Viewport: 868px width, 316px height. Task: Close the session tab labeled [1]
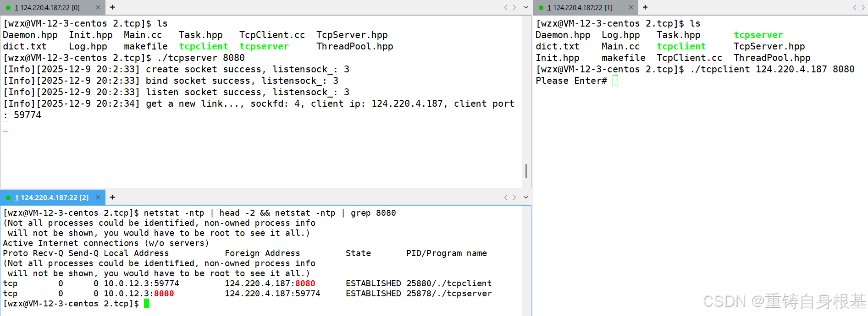(x=630, y=7)
